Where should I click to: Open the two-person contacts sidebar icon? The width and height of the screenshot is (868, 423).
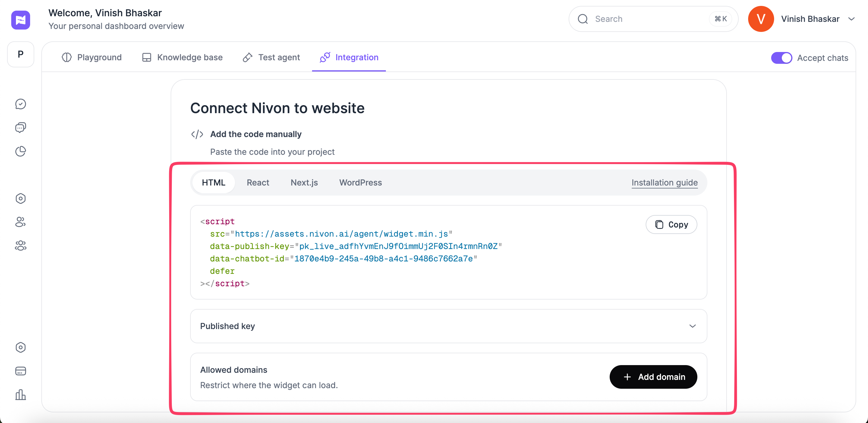pyautogui.click(x=21, y=222)
